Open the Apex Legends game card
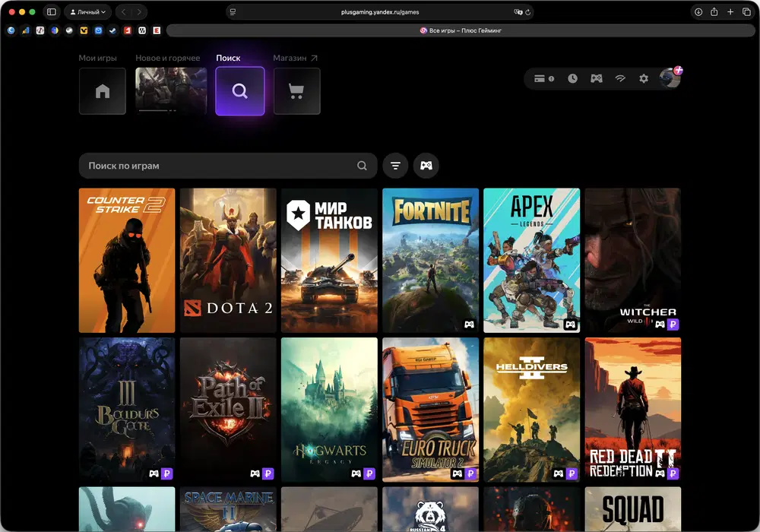The width and height of the screenshot is (760, 532). click(532, 260)
